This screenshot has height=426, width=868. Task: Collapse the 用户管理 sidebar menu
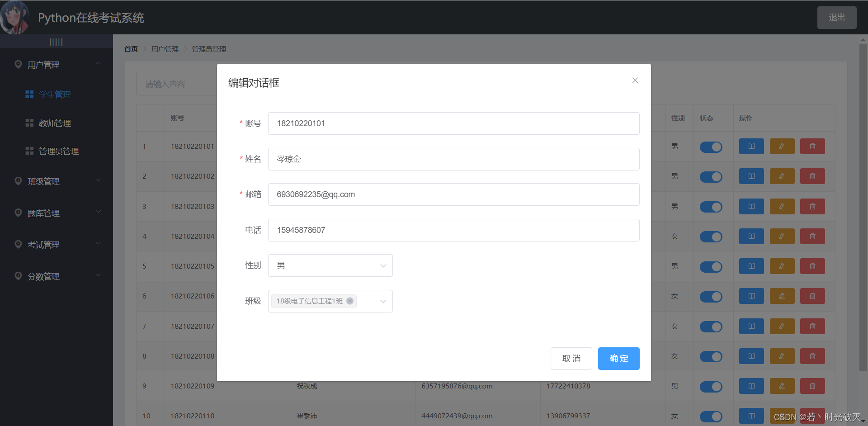tap(57, 65)
